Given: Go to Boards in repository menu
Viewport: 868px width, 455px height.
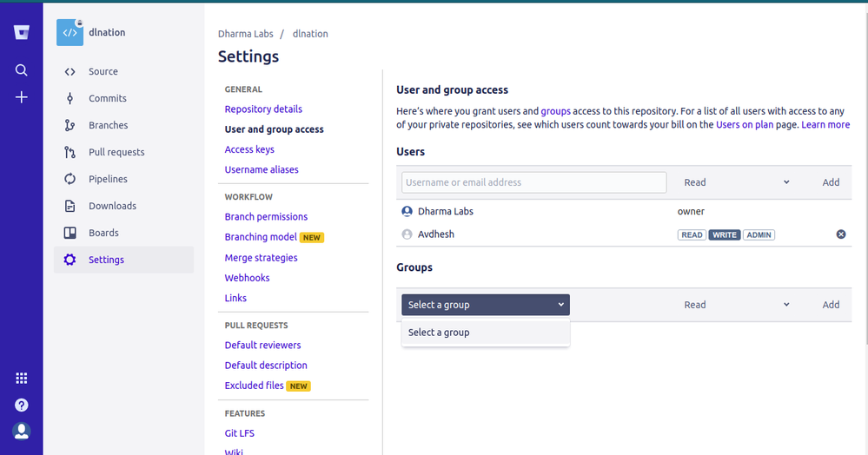Looking at the screenshot, I should (x=103, y=233).
